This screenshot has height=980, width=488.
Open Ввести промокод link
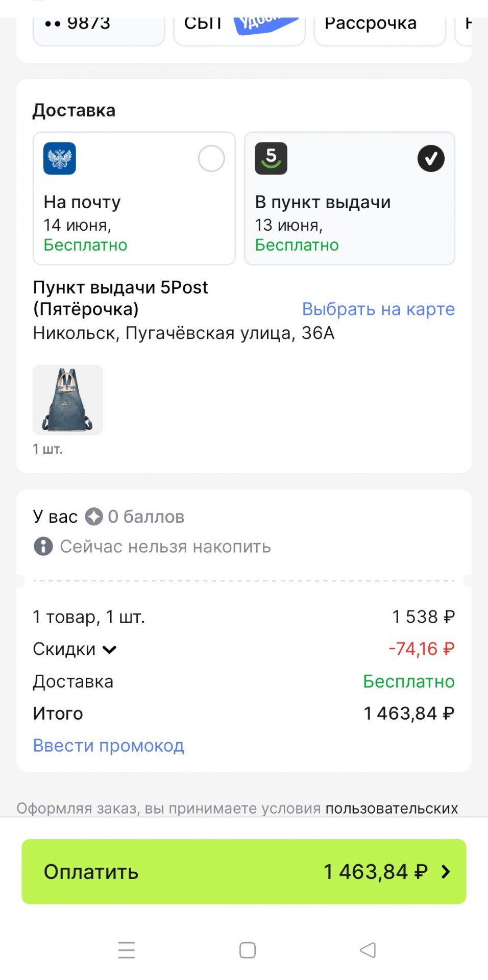click(108, 746)
